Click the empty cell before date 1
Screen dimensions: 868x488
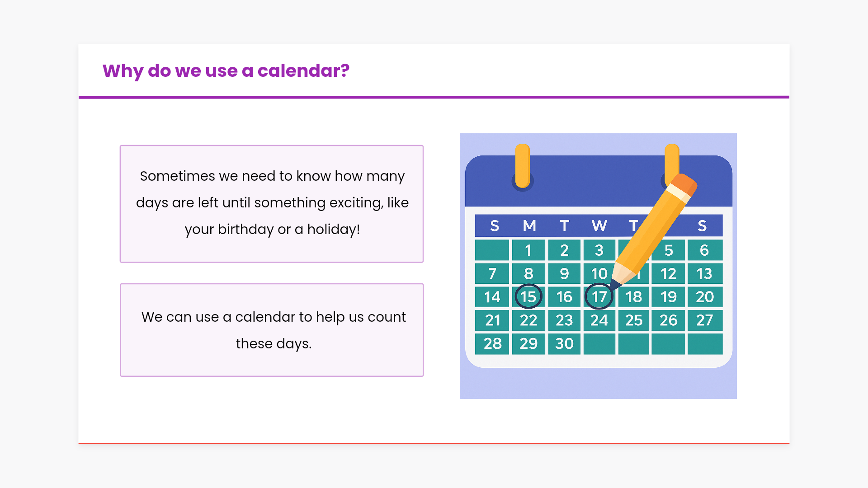coord(492,250)
